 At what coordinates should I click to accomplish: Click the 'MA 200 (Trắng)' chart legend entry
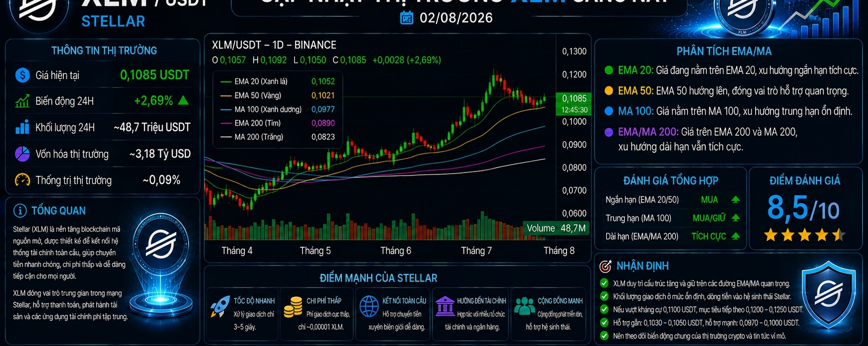tap(278, 137)
